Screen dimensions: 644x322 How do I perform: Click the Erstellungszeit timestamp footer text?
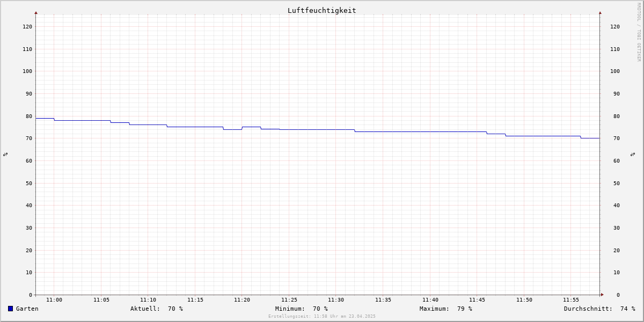tap(322, 316)
